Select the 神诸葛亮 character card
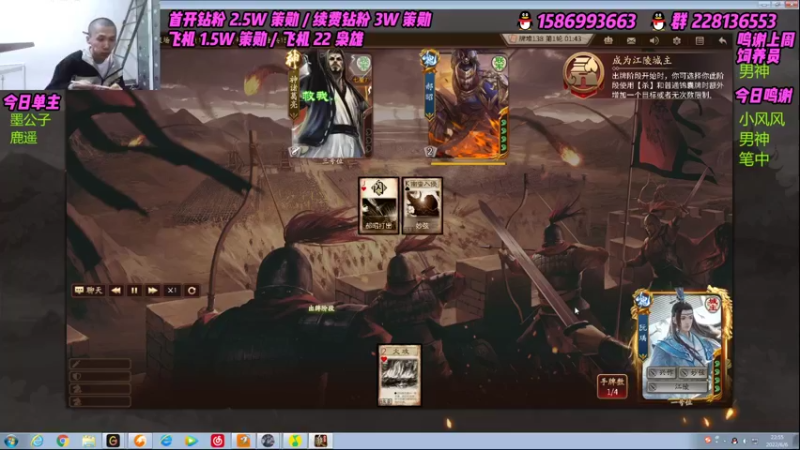The image size is (800, 450). pos(332,104)
